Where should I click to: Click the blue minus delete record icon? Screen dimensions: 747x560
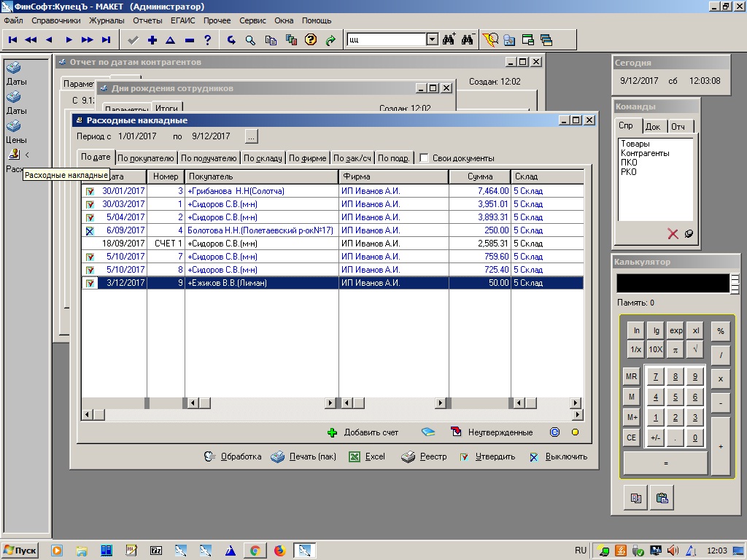(190, 40)
